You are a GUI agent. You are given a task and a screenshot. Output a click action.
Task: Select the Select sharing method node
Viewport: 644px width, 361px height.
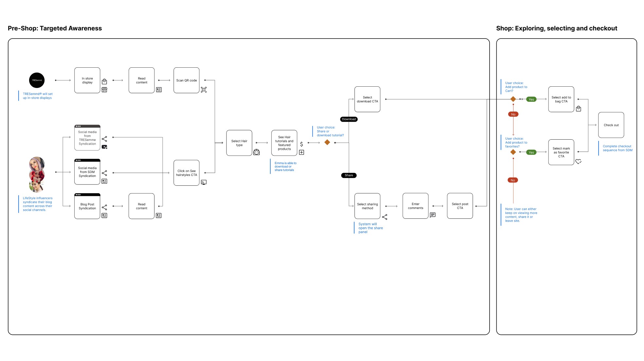tap(367, 206)
